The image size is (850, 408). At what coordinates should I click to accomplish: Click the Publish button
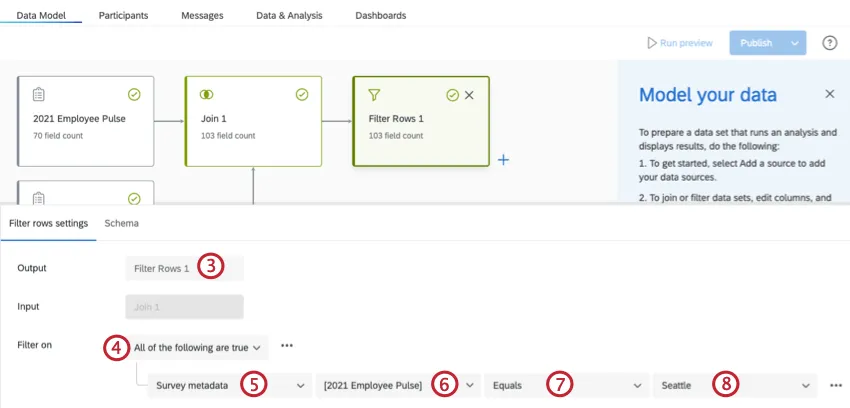pyautogui.click(x=756, y=43)
